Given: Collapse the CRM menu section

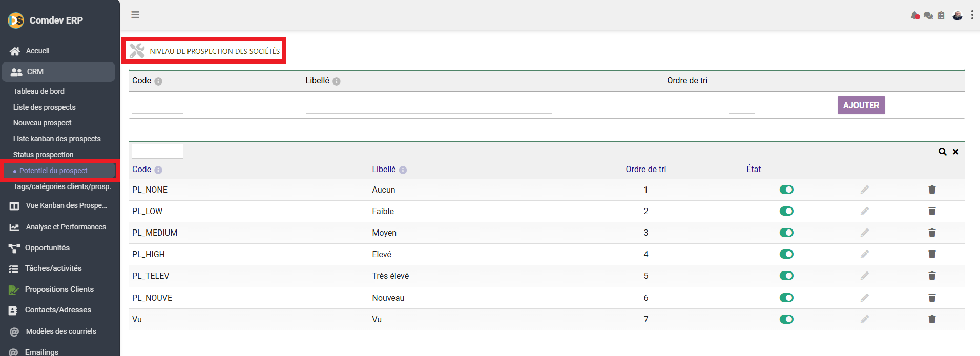Looking at the screenshot, I should click(58, 72).
